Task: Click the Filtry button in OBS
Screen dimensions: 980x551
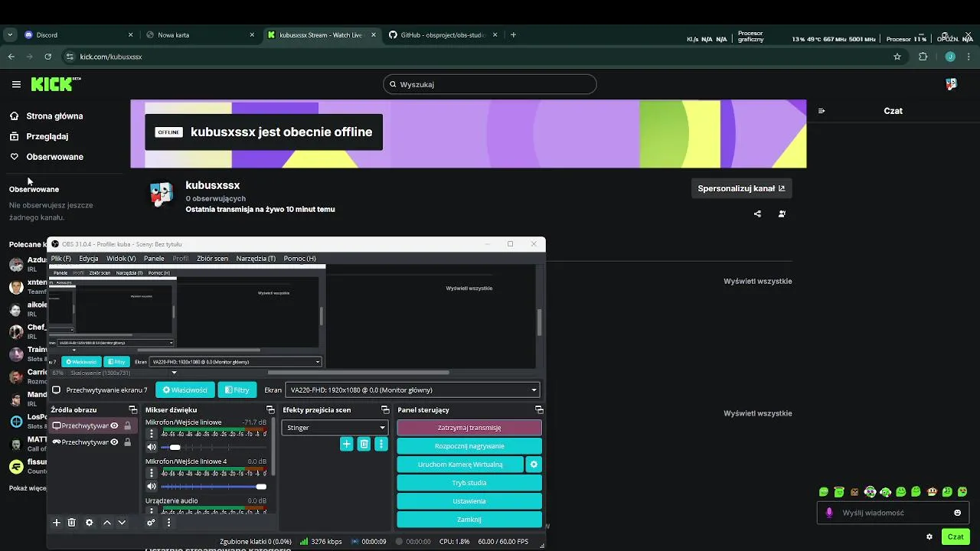Action: (237, 390)
